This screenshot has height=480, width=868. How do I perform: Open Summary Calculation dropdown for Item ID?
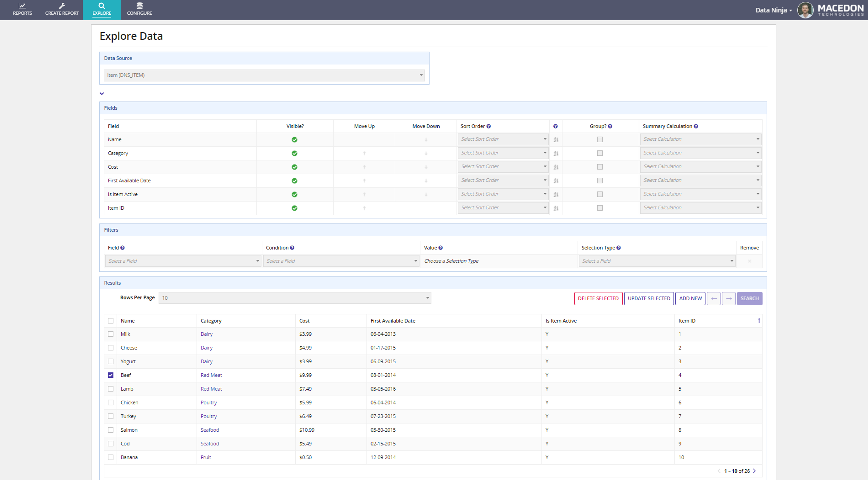click(x=701, y=207)
